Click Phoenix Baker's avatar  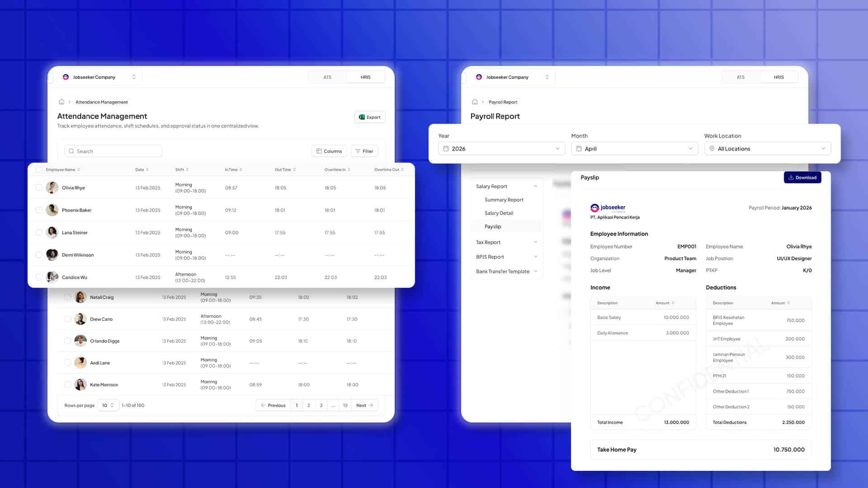[52, 210]
